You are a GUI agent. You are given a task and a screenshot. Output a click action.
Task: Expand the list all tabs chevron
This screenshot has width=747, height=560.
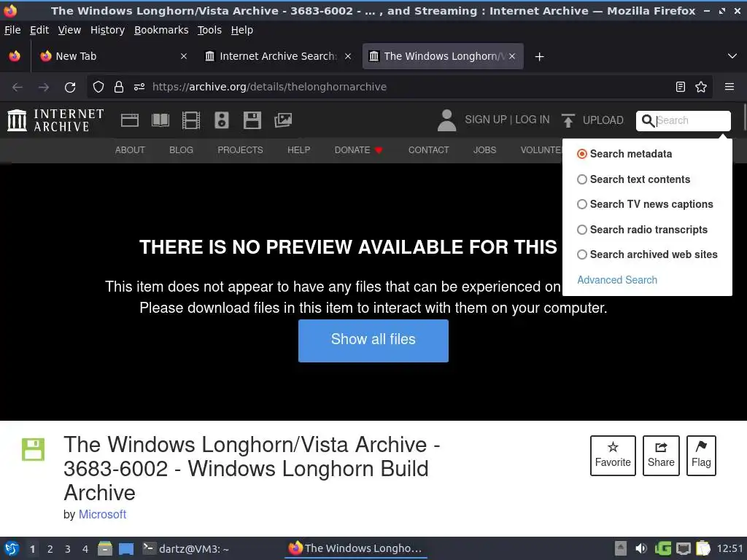pyautogui.click(x=732, y=56)
